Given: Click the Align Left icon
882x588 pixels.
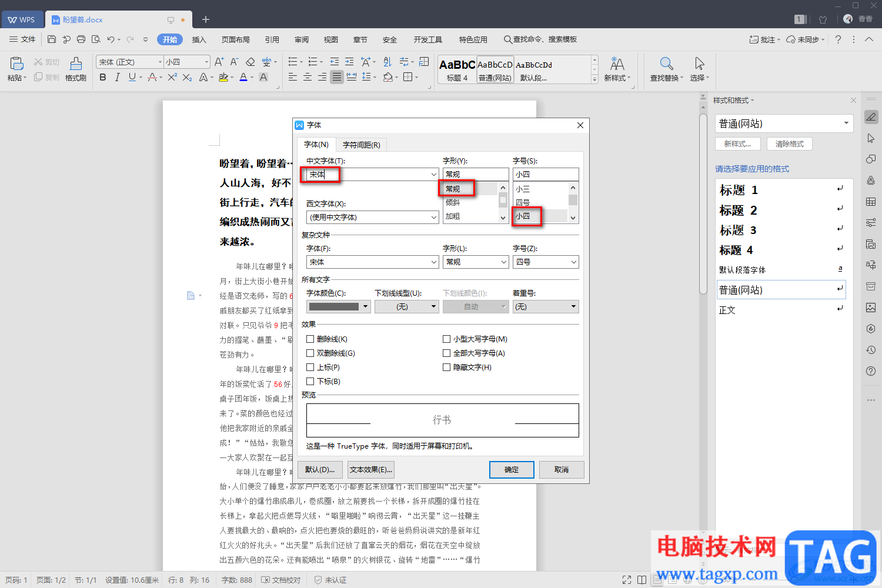Looking at the screenshot, I should (293, 77).
